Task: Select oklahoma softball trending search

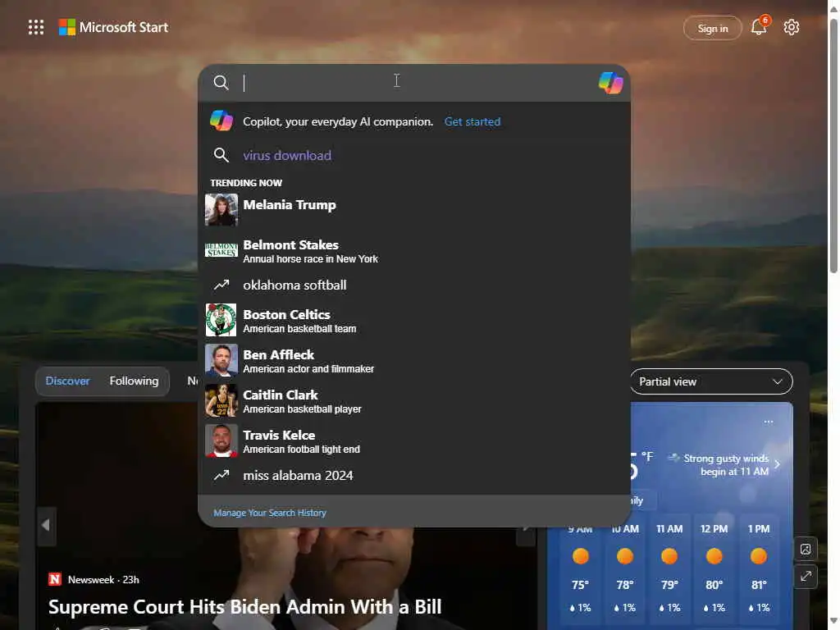Action: [x=414, y=285]
